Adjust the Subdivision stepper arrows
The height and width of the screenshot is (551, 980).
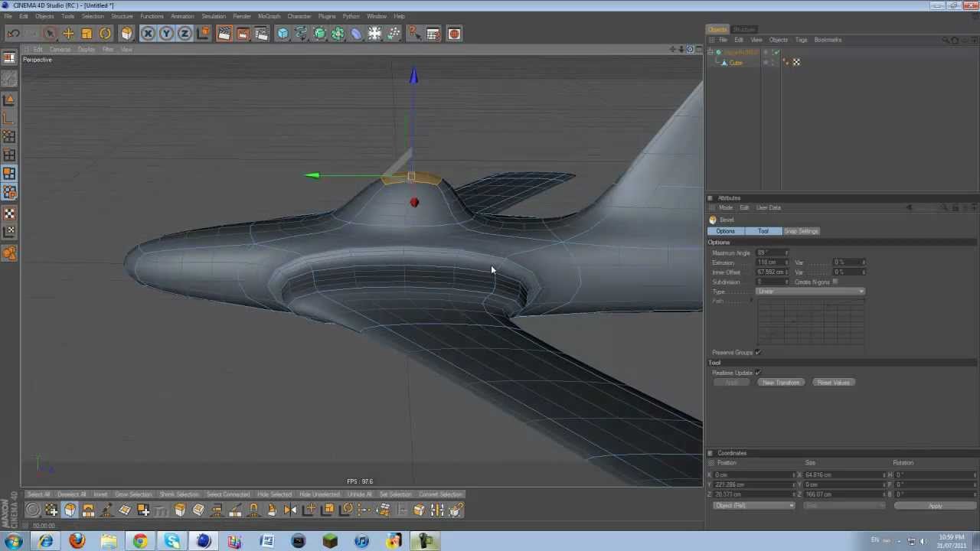[787, 282]
